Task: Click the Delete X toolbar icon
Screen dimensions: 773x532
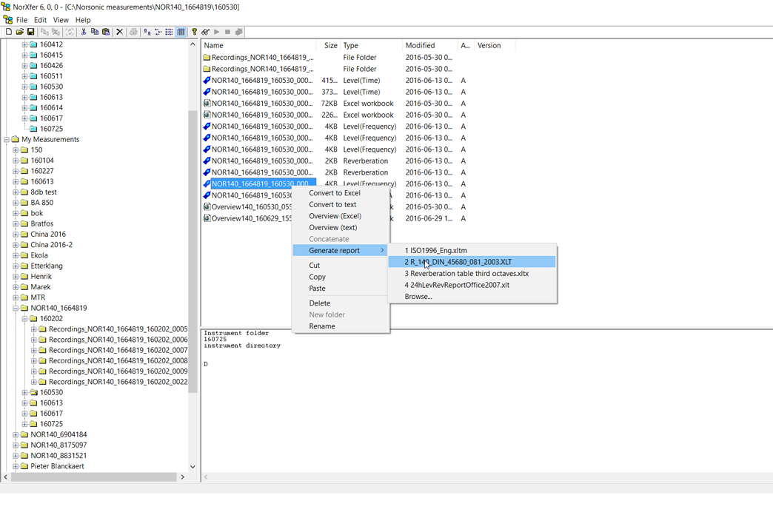Action: 119,32
